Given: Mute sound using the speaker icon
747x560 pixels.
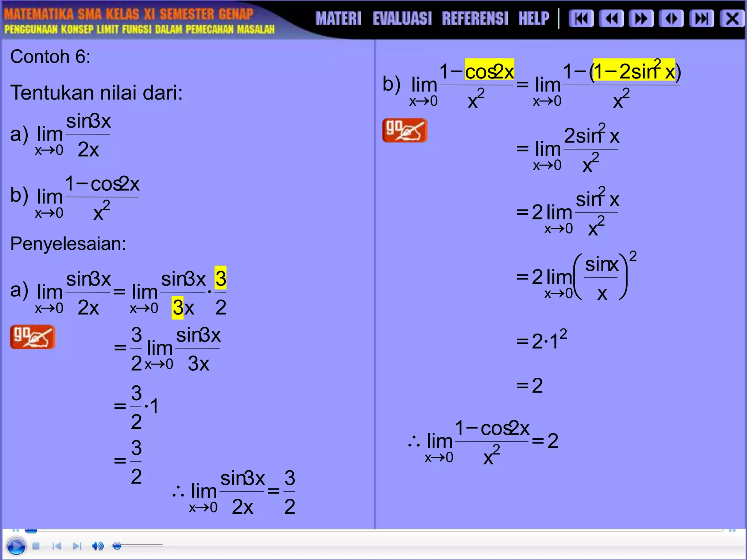Looking at the screenshot, I should tap(98, 546).
